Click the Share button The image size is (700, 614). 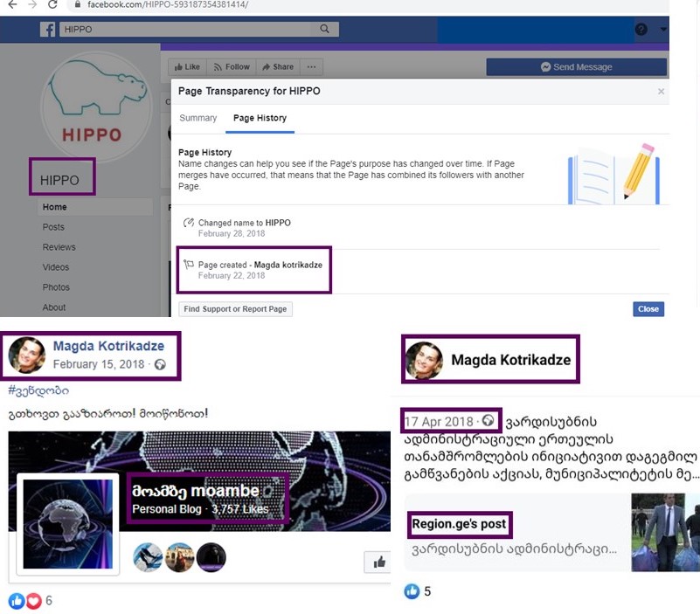(x=278, y=67)
